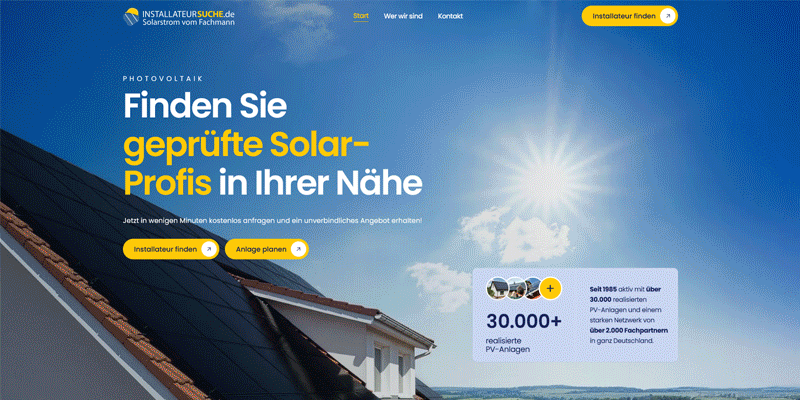
Task: Click arrow icon in header Installateur finden button
Action: (x=667, y=16)
